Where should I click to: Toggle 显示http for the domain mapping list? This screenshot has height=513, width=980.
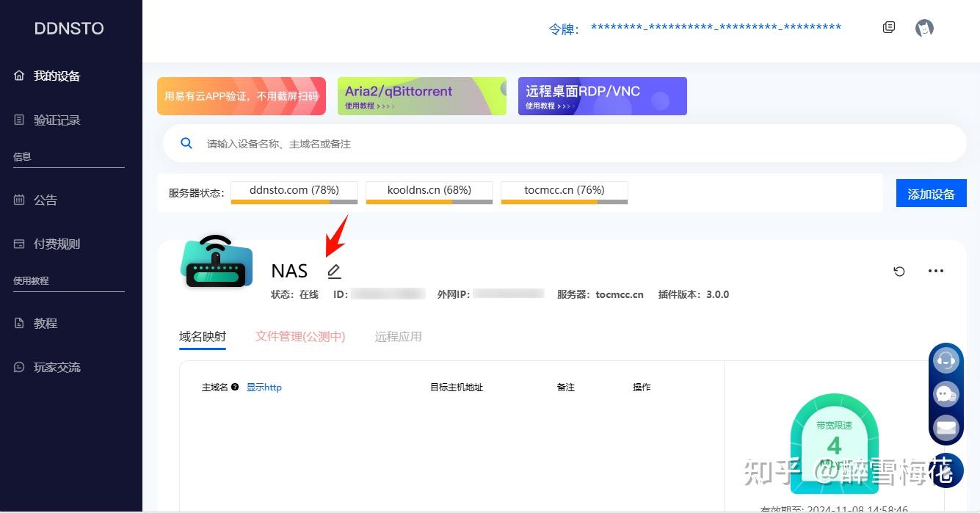264,387
